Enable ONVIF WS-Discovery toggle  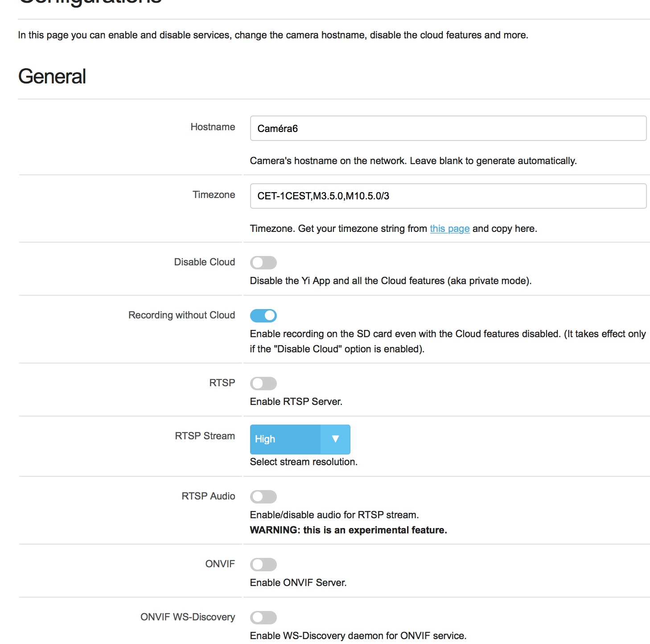coord(263,618)
